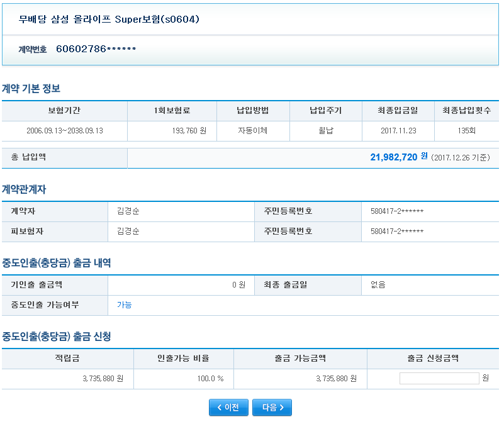
Task: Click the contract number 60602786******
Action: [x=96, y=49]
